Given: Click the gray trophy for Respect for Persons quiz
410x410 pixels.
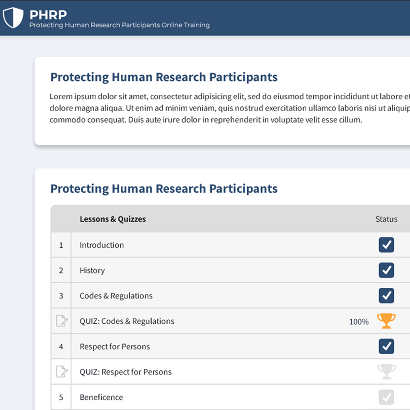Looking at the screenshot, I should [386, 372].
